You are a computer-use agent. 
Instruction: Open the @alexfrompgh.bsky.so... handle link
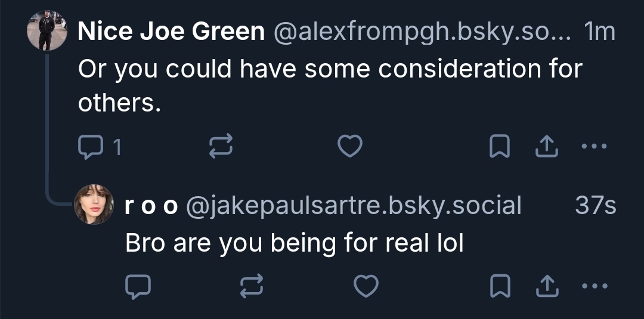[x=422, y=32]
